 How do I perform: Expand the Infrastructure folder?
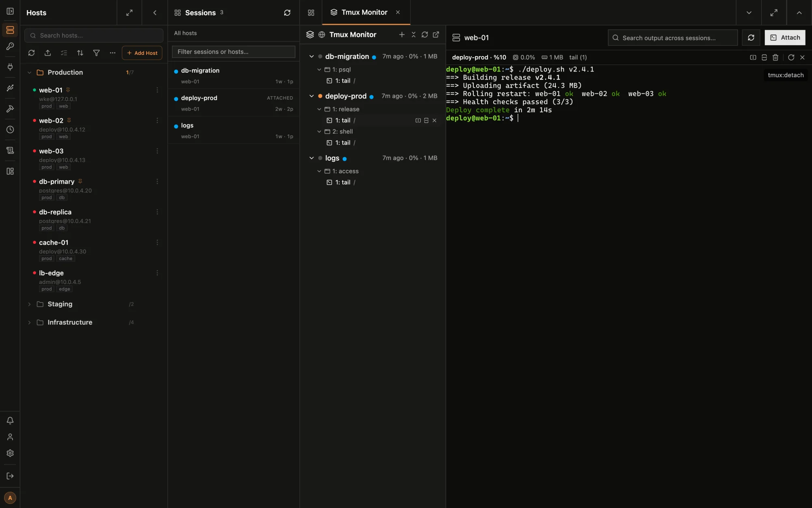coord(29,322)
